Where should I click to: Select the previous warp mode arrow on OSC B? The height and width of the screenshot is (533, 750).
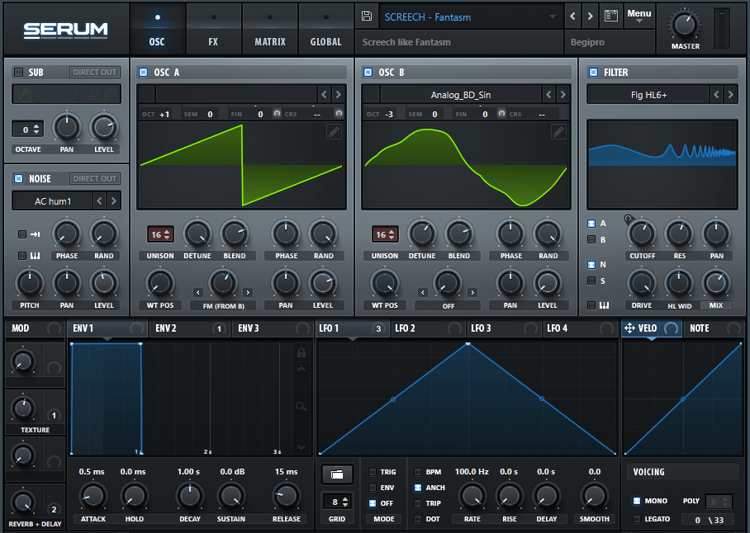click(422, 292)
